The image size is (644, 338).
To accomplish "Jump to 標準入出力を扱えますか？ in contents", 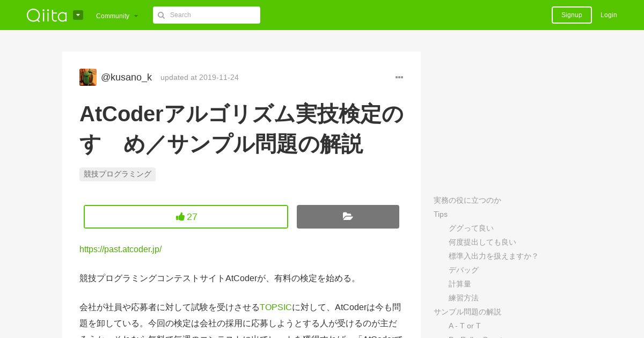I will tap(494, 256).
